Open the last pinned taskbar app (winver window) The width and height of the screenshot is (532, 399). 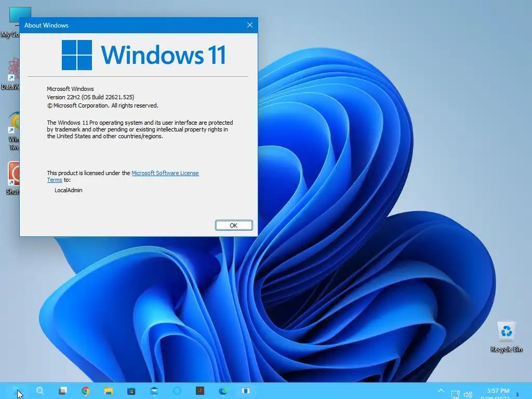246,391
